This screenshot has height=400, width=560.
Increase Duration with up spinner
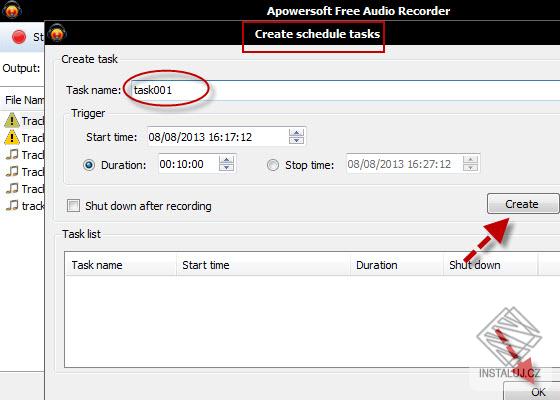coord(226,160)
